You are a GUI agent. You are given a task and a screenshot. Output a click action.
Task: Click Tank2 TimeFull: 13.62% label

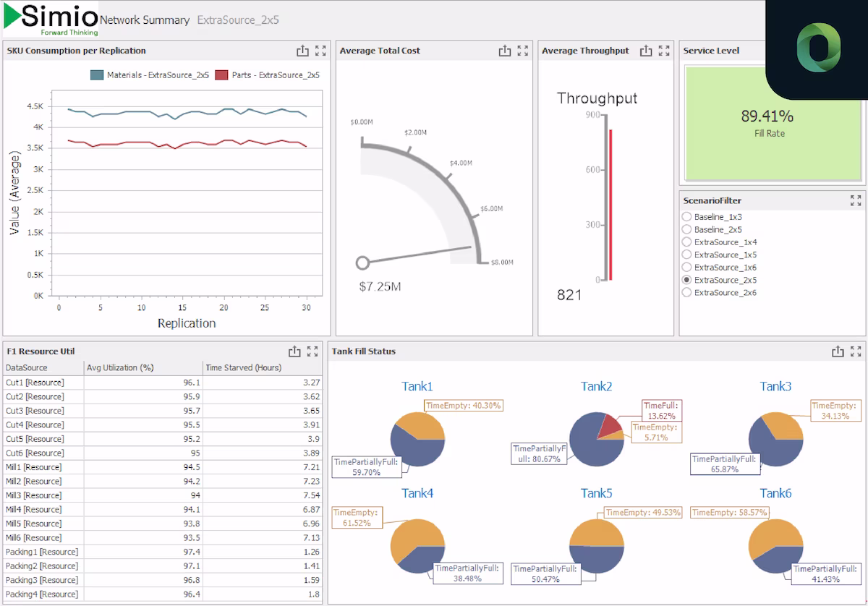pyautogui.click(x=662, y=411)
